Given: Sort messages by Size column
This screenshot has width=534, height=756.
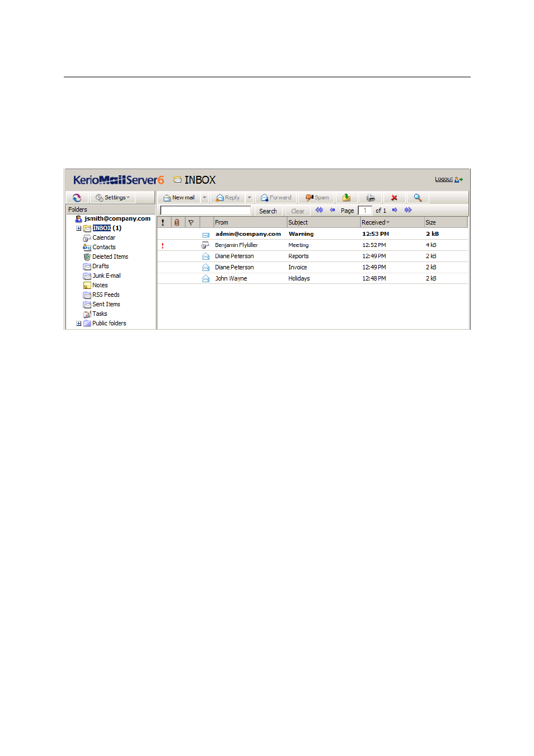Looking at the screenshot, I should click(446, 222).
